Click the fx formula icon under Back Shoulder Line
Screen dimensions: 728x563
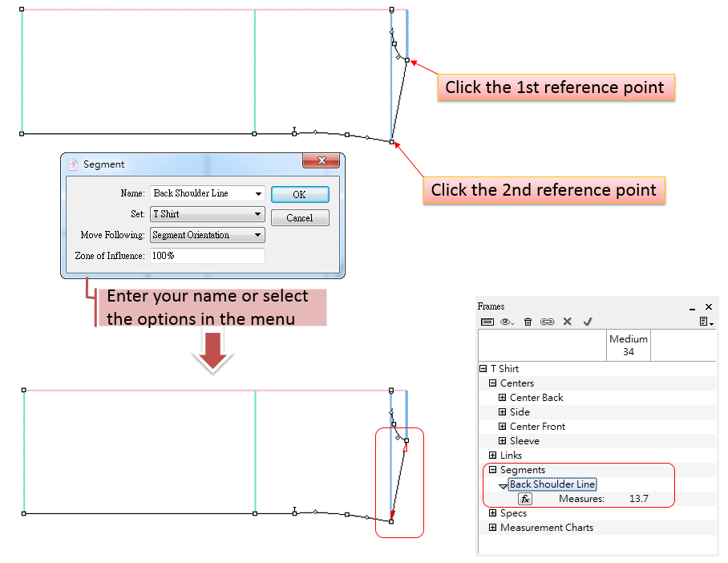[525, 499]
